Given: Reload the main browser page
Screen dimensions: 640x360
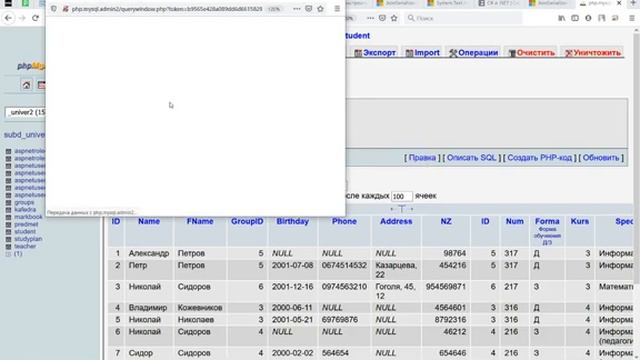Looking at the screenshot, I should click(36, 18).
